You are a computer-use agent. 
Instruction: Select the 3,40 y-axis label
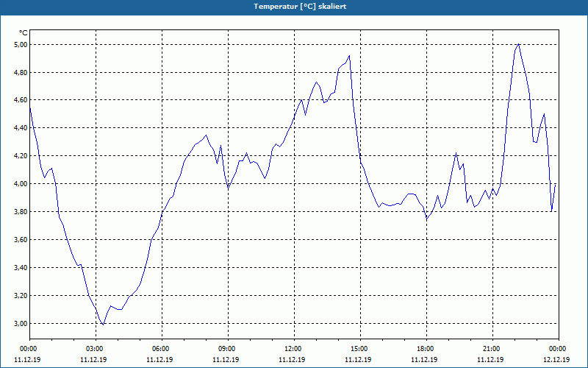pyautogui.click(x=21, y=268)
